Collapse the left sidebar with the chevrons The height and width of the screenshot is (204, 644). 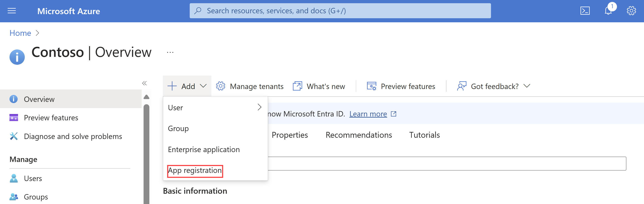point(144,83)
